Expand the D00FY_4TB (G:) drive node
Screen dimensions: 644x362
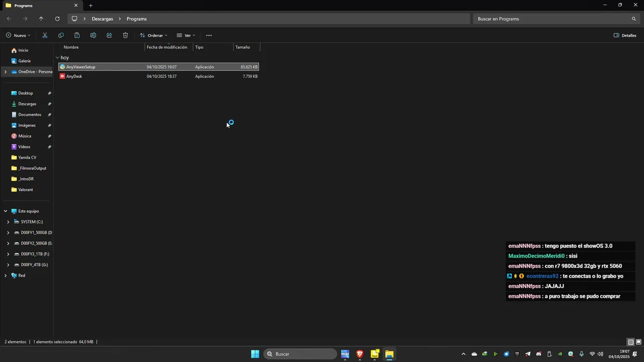8,265
